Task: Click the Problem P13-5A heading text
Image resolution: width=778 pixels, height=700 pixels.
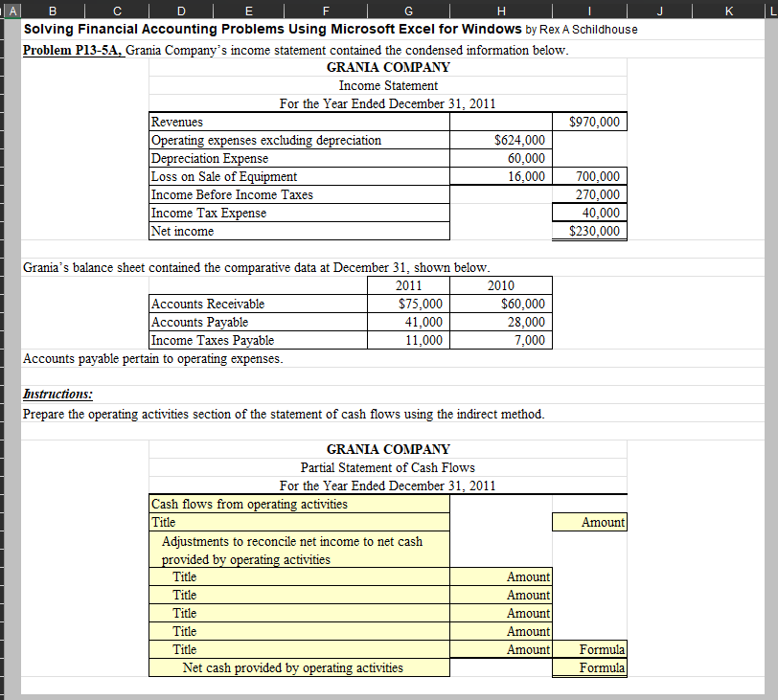Action: pyautogui.click(x=72, y=50)
